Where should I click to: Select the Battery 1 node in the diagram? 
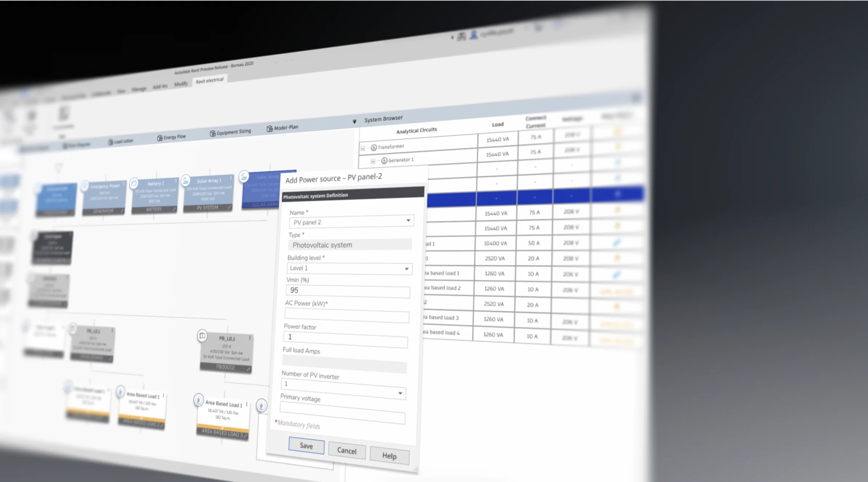pos(155,195)
